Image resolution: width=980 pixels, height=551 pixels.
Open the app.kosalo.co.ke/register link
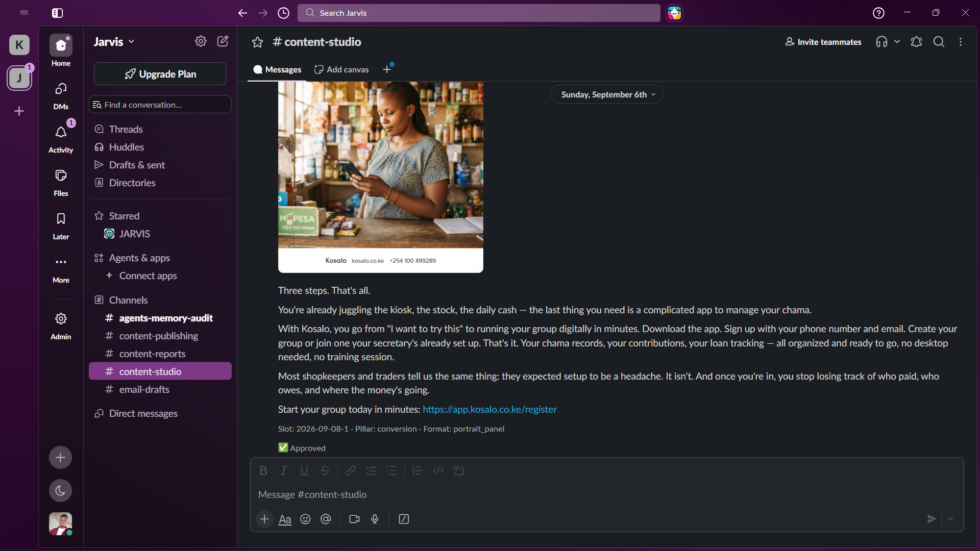(489, 409)
